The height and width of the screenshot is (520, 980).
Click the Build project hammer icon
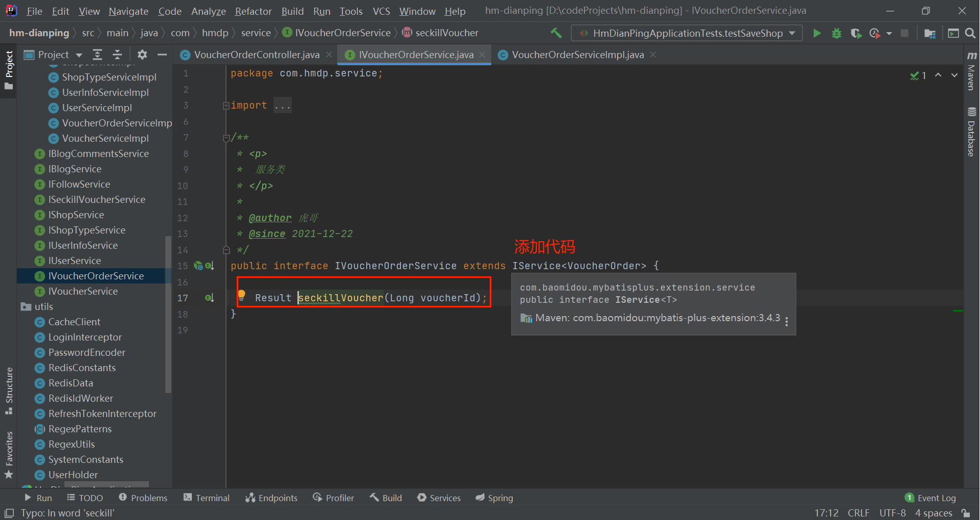[x=556, y=33]
